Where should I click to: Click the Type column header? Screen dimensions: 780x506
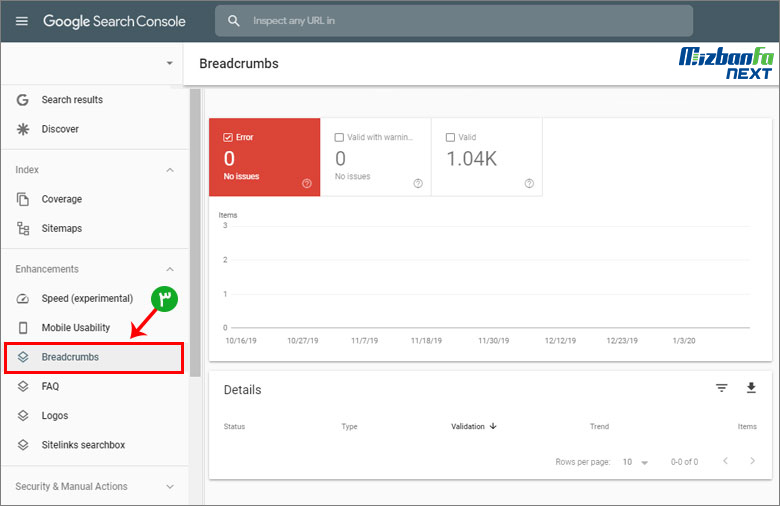coord(349,426)
